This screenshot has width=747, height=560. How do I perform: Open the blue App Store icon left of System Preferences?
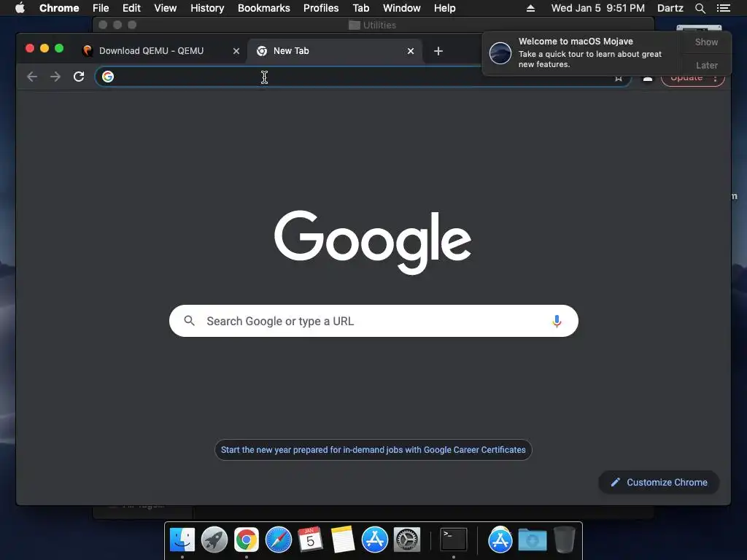pos(375,540)
